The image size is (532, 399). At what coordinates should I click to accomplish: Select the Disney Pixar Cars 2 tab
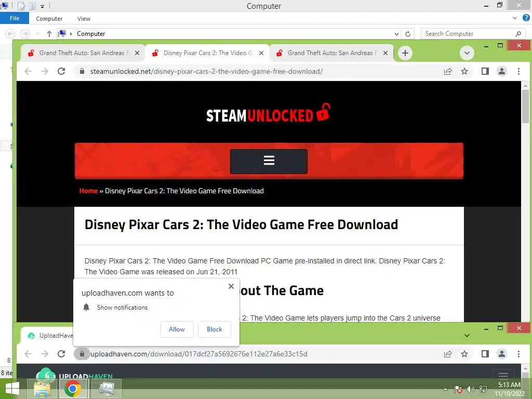coord(206,53)
